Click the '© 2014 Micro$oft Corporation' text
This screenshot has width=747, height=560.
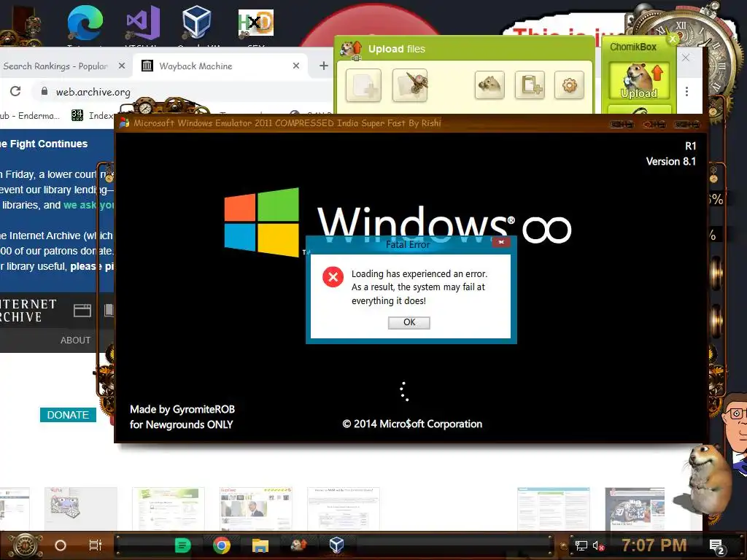[x=412, y=424]
